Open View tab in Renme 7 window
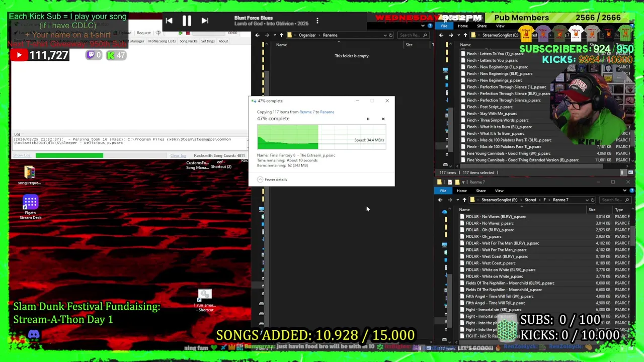Viewport: 644px width, 362px height. [499, 191]
